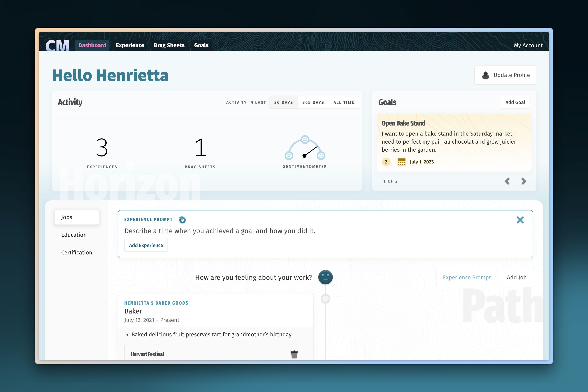Switch activity range to All Time
Image resolution: width=588 pixels, height=392 pixels.
[343, 102]
